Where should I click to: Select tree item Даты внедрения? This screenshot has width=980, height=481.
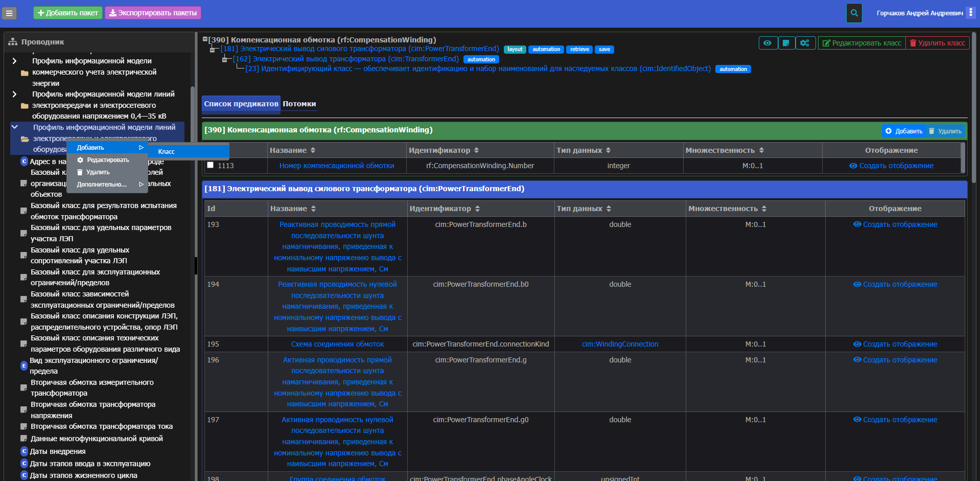click(58, 451)
